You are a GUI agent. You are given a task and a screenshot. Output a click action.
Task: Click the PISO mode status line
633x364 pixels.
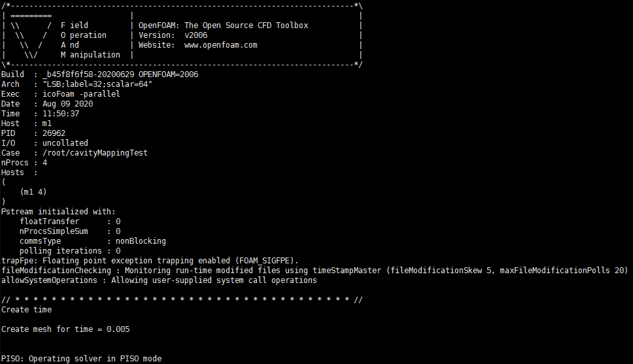81,359
